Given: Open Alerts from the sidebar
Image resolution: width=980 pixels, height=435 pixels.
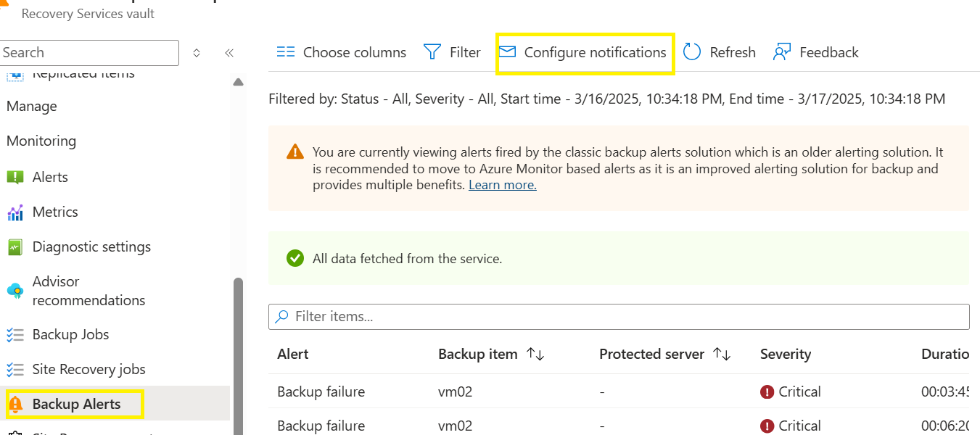Looking at the screenshot, I should coord(50,177).
